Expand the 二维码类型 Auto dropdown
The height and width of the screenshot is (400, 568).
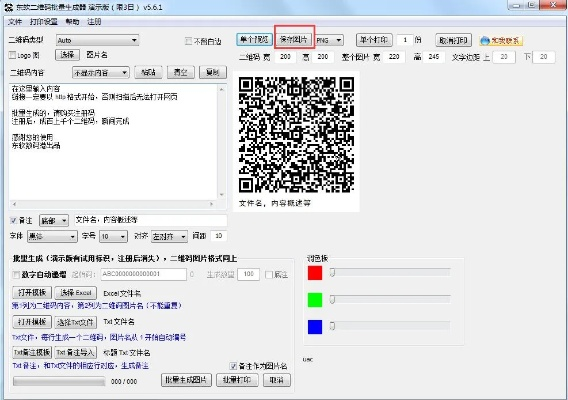click(97, 40)
